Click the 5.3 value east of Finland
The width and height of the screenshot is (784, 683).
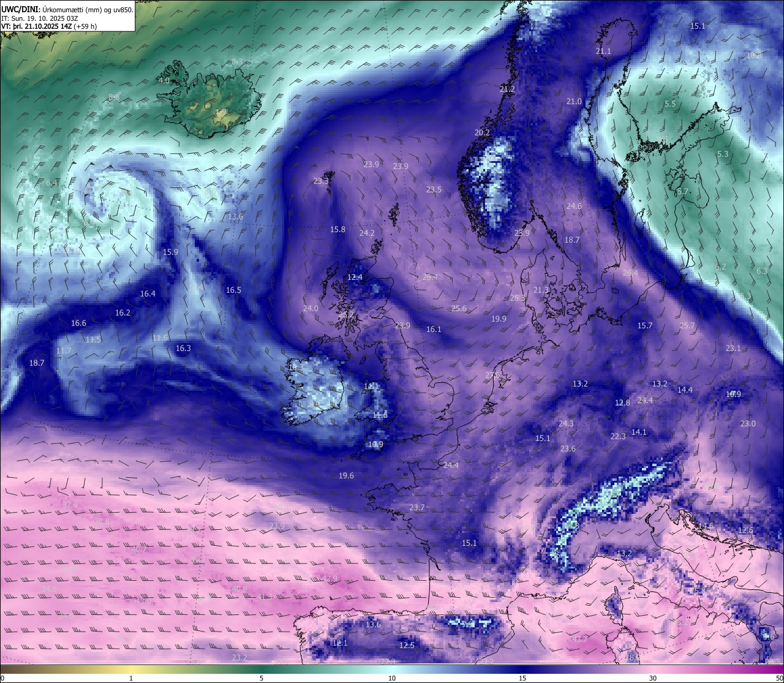pyautogui.click(x=723, y=154)
